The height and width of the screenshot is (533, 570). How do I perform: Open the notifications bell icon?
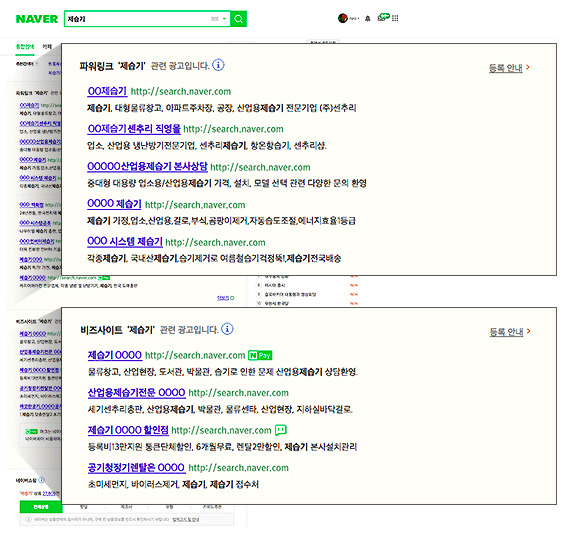(368, 19)
